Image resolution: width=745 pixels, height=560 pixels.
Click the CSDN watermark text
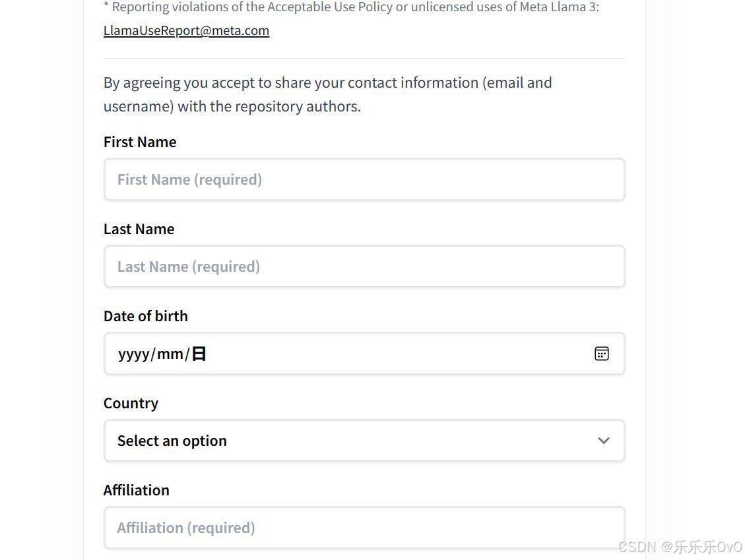coord(680,547)
